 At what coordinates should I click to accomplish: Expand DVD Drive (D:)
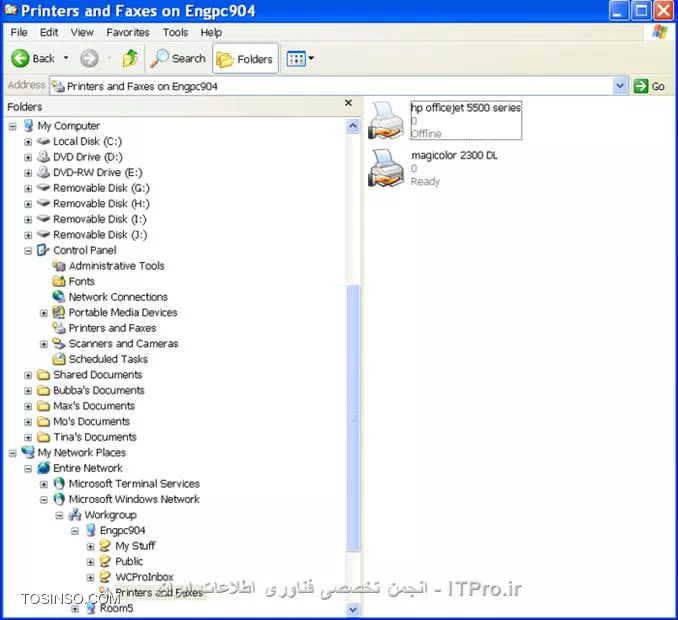click(28, 157)
